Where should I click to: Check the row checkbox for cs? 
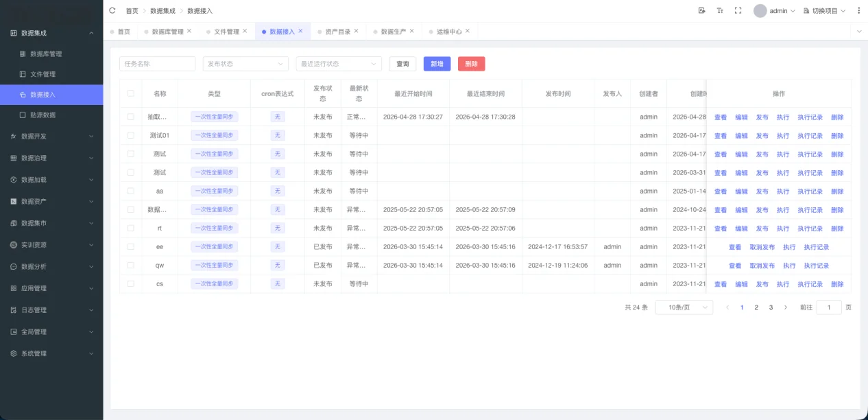pos(131,283)
